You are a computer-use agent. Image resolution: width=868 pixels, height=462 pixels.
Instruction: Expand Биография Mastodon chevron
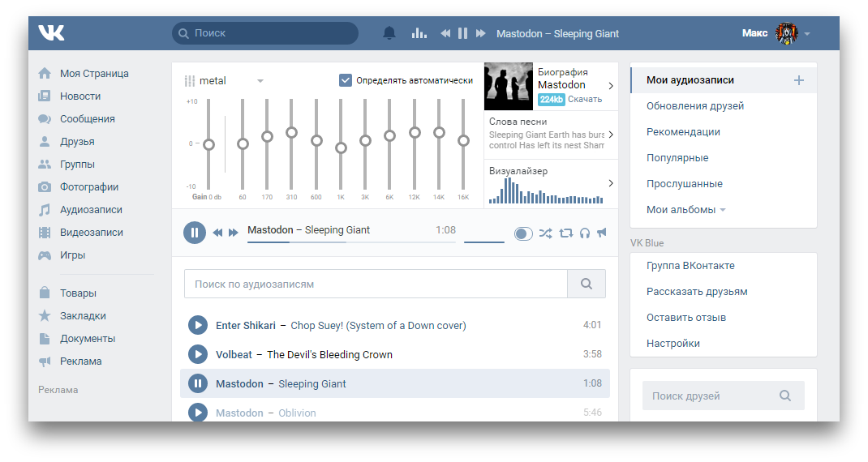(x=611, y=86)
